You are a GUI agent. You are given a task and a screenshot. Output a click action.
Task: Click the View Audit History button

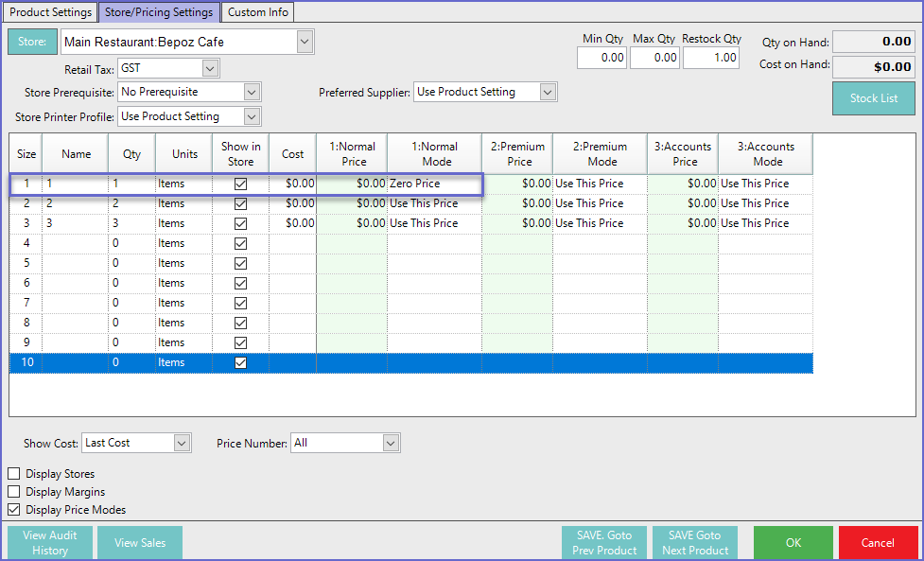[50, 543]
